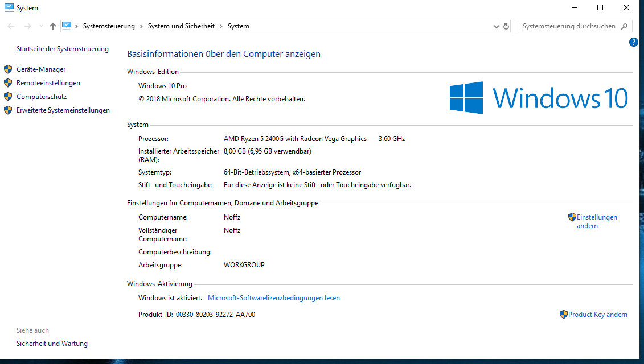Open the address bar history dropdown

496,26
